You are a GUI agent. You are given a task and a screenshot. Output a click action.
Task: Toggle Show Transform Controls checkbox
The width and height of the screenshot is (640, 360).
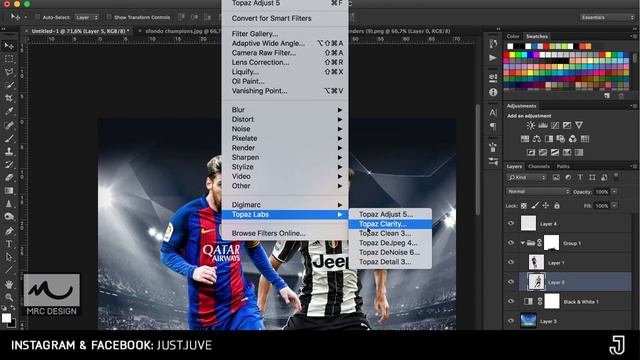[109, 17]
